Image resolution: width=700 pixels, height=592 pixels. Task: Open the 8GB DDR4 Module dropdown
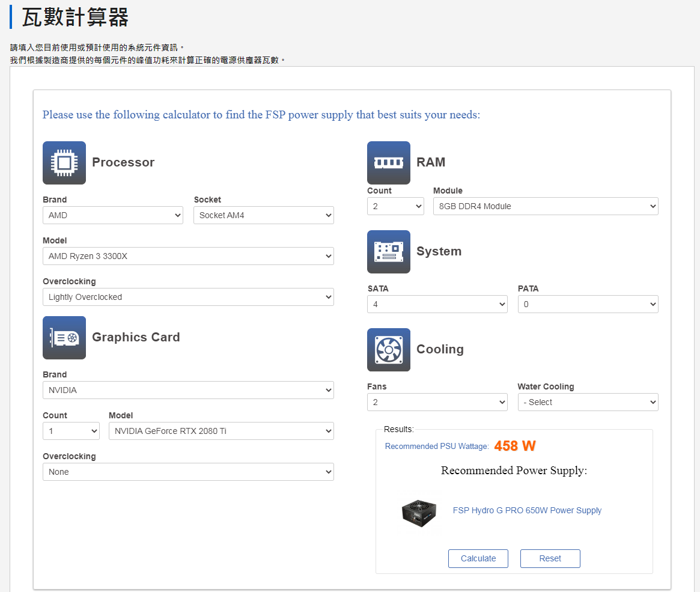point(546,206)
